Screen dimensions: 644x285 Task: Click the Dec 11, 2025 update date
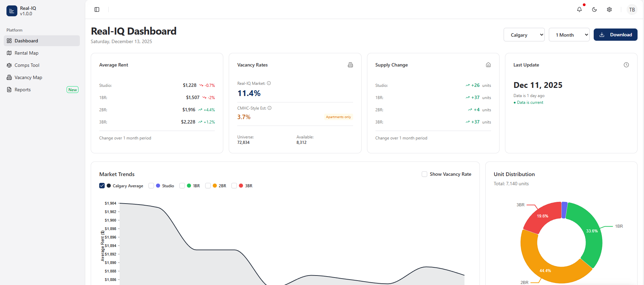pyautogui.click(x=538, y=85)
